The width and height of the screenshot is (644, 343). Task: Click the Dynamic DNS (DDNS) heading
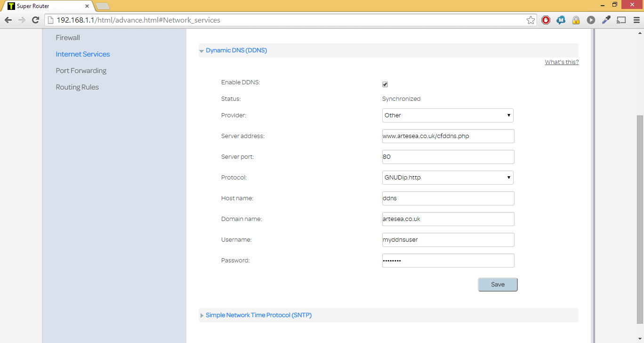point(236,50)
